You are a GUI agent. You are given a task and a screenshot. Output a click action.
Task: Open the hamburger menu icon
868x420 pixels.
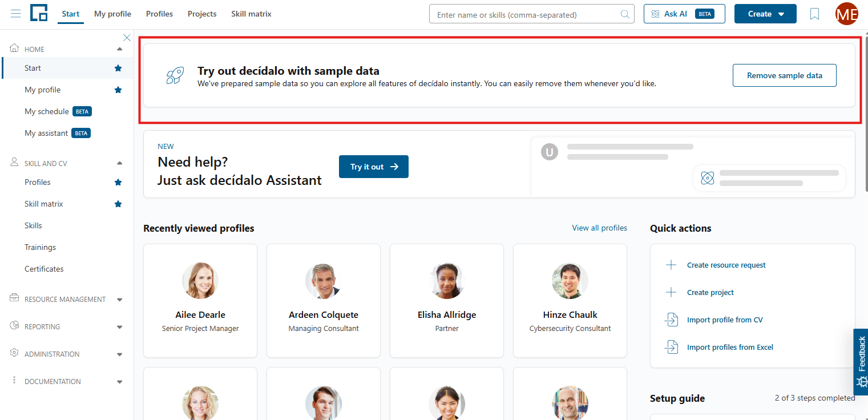point(16,14)
